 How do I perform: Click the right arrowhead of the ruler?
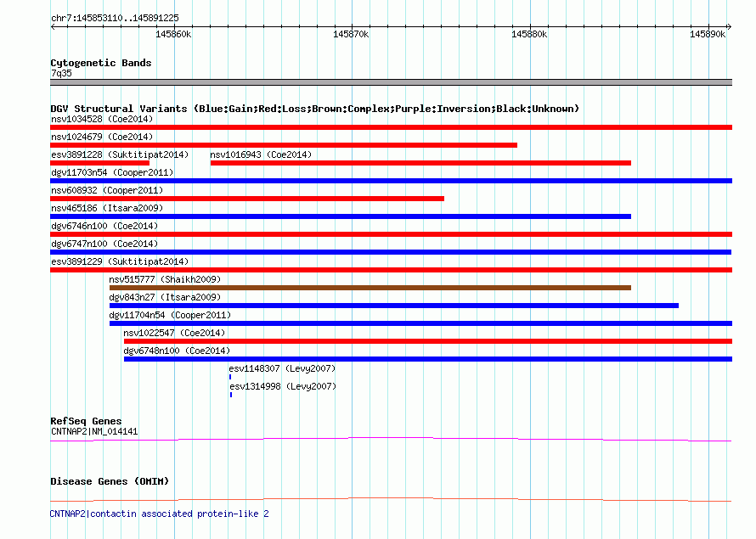coord(729,26)
